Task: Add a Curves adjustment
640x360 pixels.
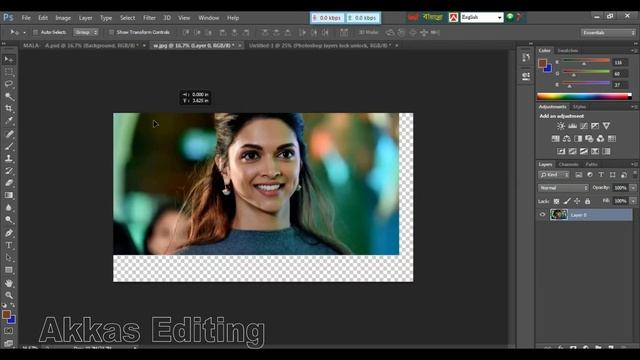Action: point(584,126)
